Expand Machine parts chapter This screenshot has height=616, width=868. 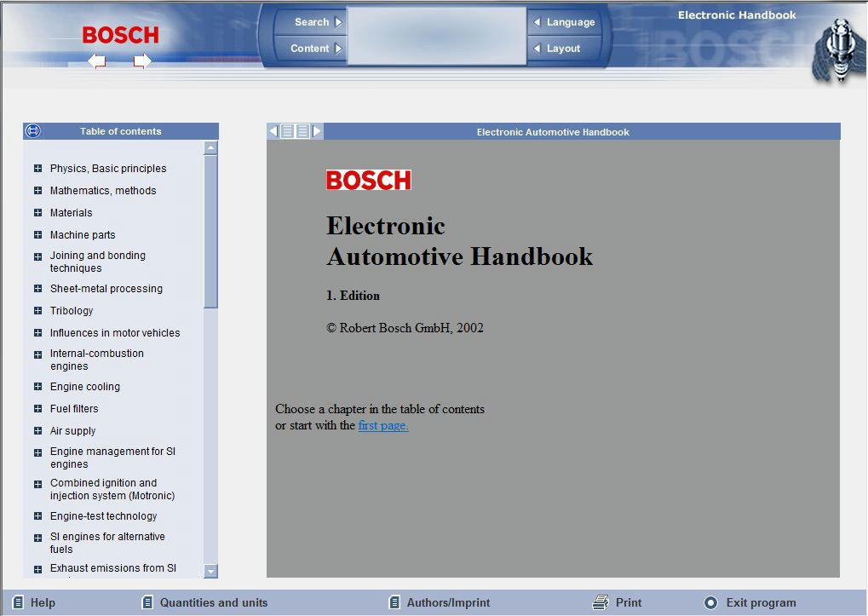(x=37, y=234)
